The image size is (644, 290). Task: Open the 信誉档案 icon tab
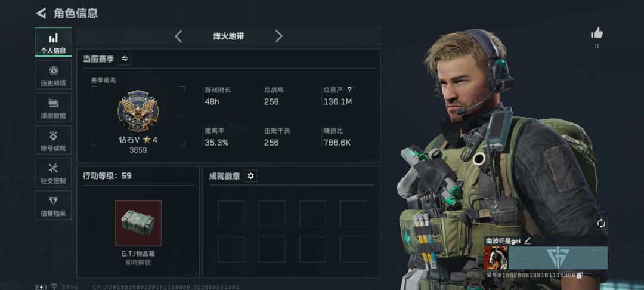point(54,205)
